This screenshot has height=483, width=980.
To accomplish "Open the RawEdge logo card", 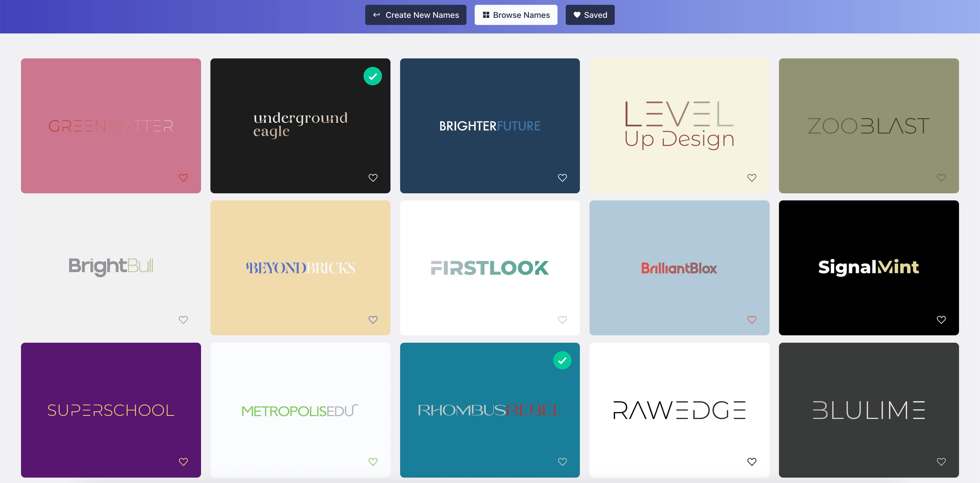I will coord(679,410).
